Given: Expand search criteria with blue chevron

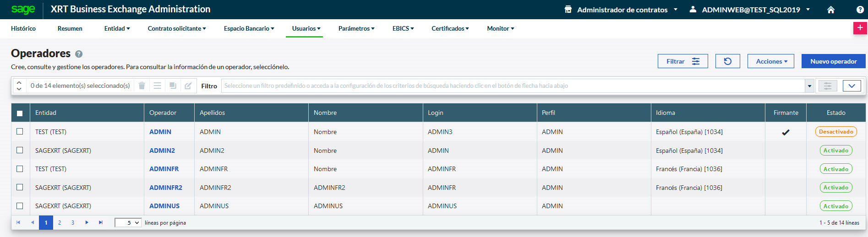Looking at the screenshot, I should (852, 86).
